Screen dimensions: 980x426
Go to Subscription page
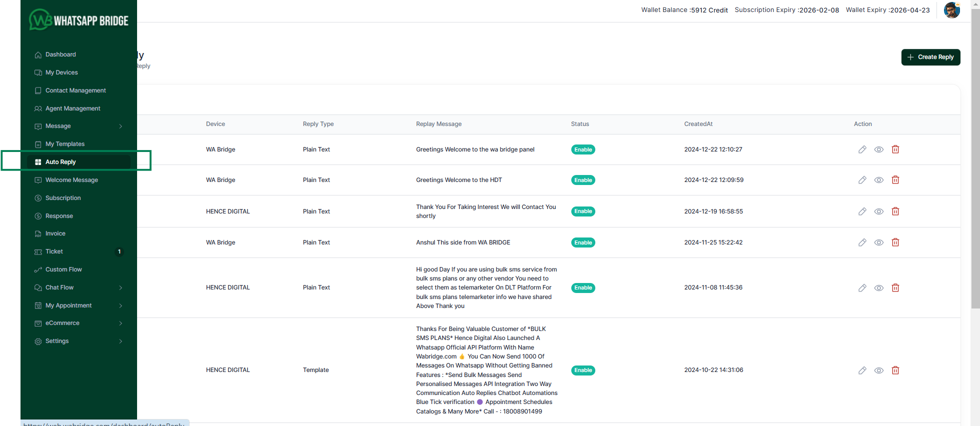click(x=63, y=198)
